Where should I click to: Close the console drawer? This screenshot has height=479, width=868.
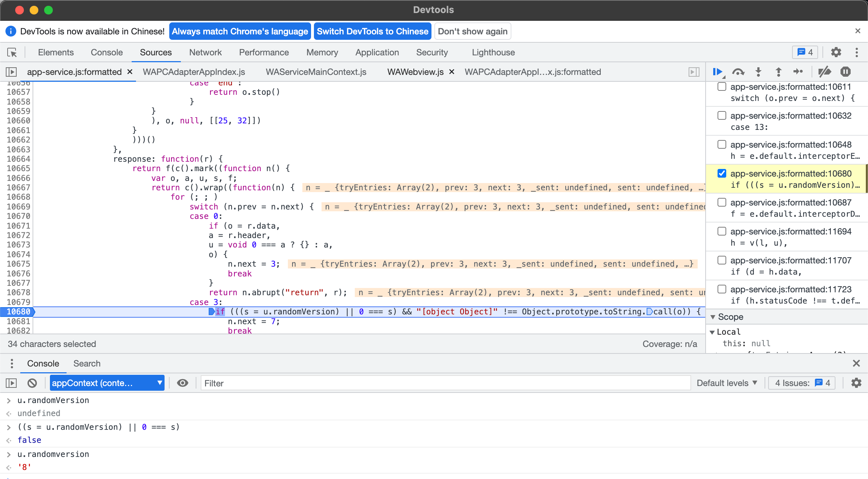(856, 363)
